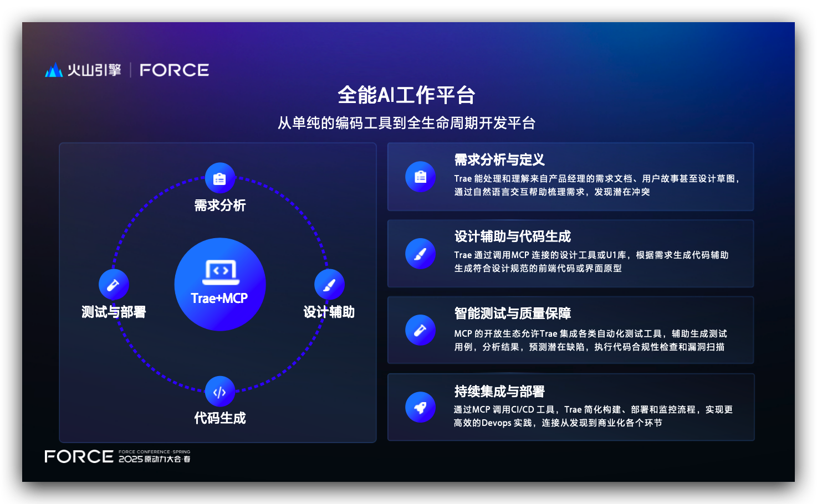
Task: Select the line '通过自然语言交互帮助梳理需求，发现潜在冲突'
Action: click(x=552, y=192)
